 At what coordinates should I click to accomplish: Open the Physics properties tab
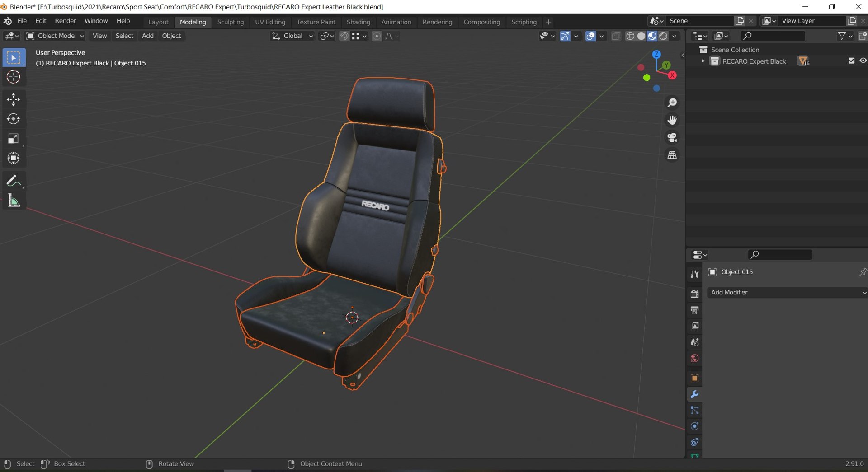pyautogui.click(x=695, y=426)
